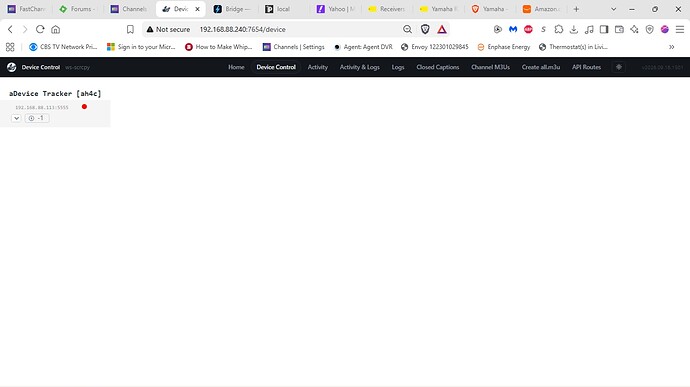Viewport: 690px width, 387px height.
Task: Close the active Device tab
Action: [x=197, y=9]
